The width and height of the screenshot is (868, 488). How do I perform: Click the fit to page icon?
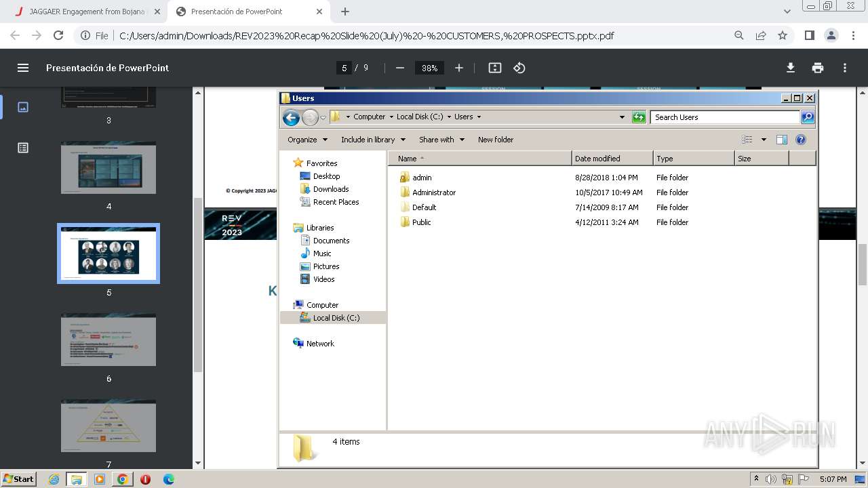pyautogui.click(x=495, y=68)
